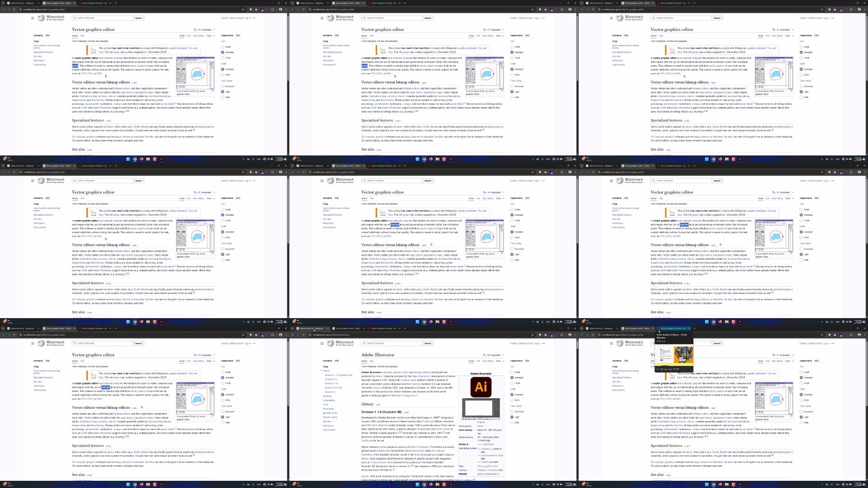Select Standard width on the Illustrator article
The width and height of the screenshot is (868, 488).
click(512, 394)
